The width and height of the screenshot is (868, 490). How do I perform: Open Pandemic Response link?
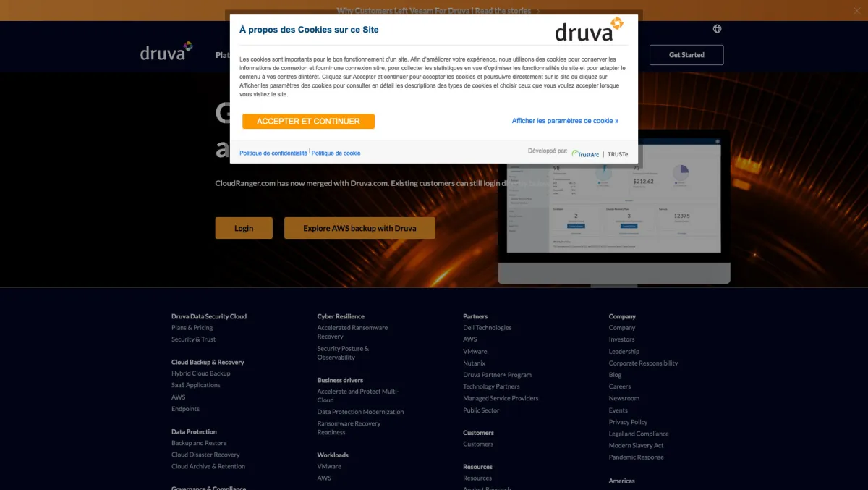pos(636,457)
